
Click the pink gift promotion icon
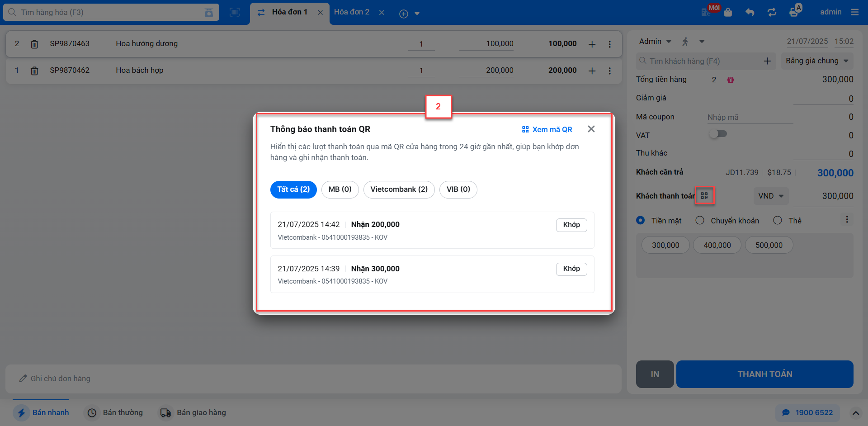pos(731,80)
